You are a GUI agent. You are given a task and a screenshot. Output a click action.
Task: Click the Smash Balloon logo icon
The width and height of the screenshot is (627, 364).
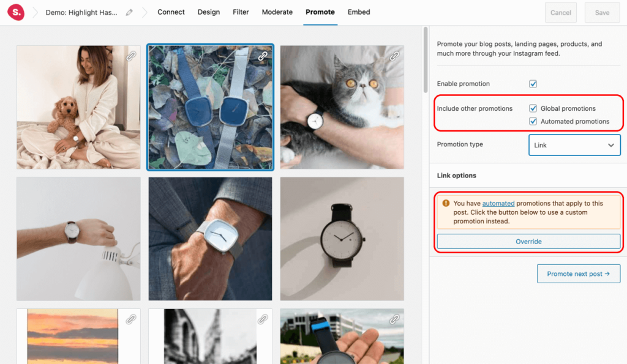point(16,12)
